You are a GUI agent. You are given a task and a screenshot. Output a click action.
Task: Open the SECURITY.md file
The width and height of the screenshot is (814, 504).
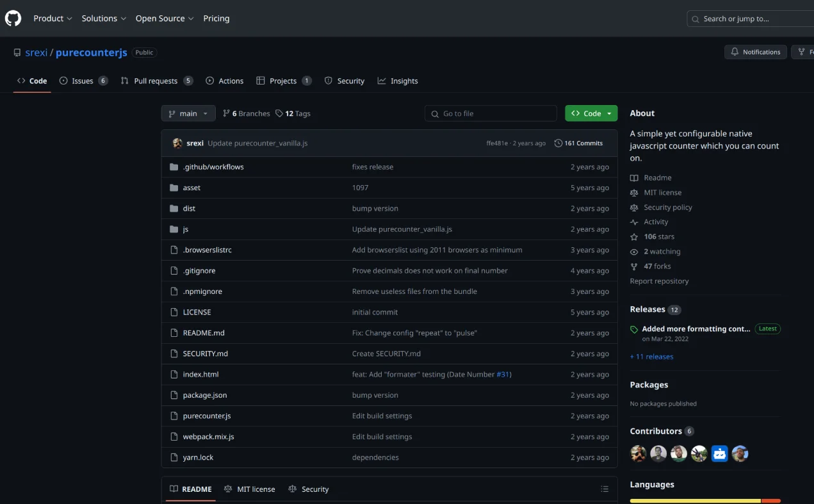click(206, 354)
